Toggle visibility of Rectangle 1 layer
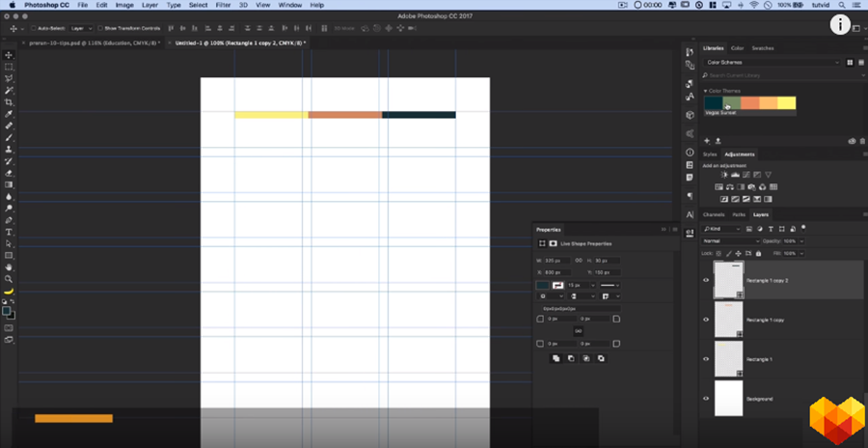868x448 pixels. 706,359
